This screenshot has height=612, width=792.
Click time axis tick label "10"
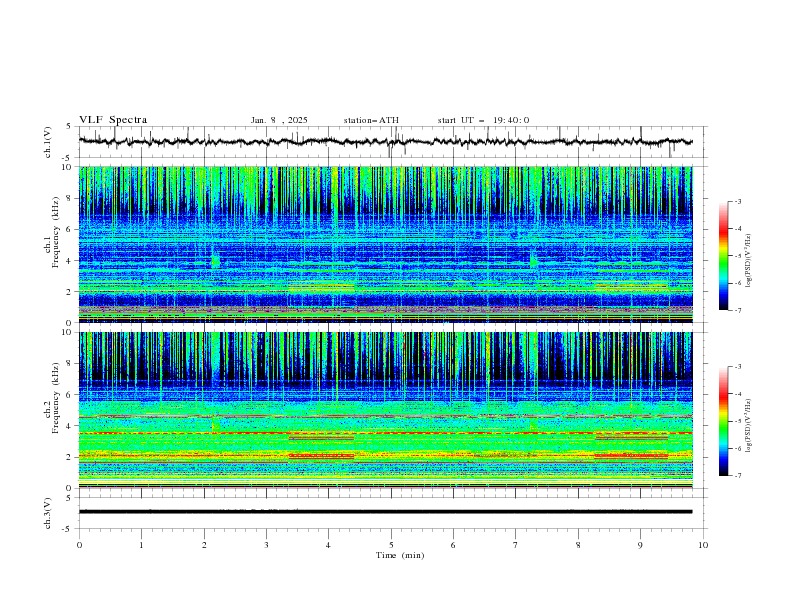click(703, 545)
